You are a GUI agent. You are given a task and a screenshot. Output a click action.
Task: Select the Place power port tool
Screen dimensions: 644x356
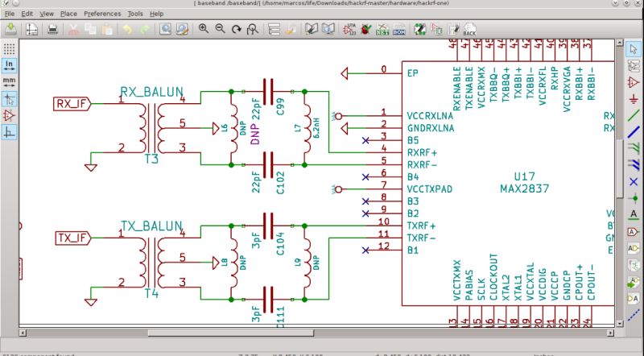coord(634,98)
